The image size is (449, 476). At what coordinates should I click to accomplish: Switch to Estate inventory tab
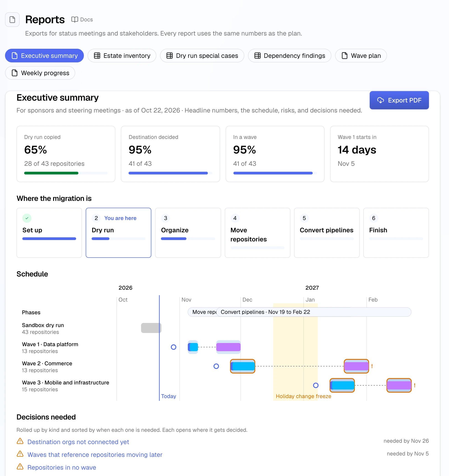tap(122, 56)
